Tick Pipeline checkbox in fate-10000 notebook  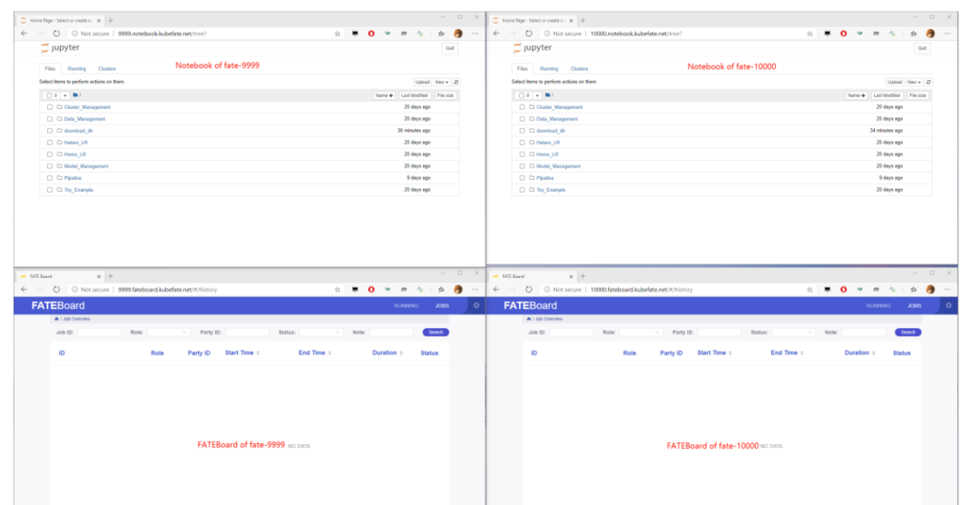tap(523, 178)
